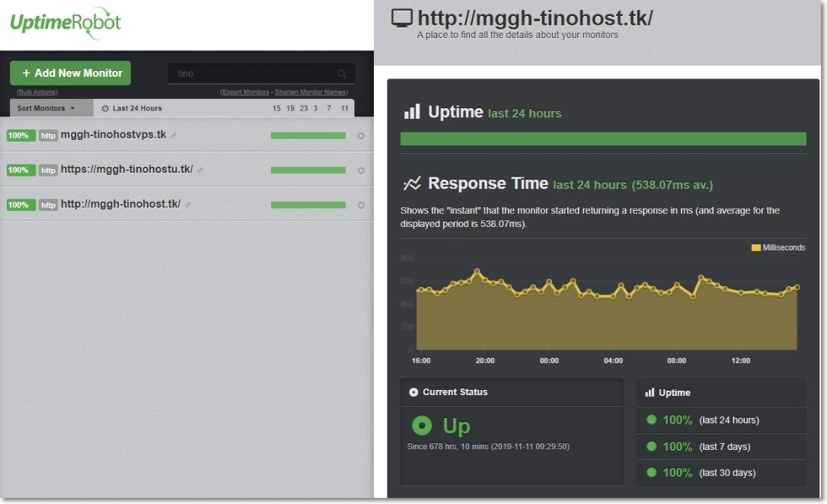This screenshot has width=827, height=504.
Task: Click the Export Monitors link
Action: [245, 92]
